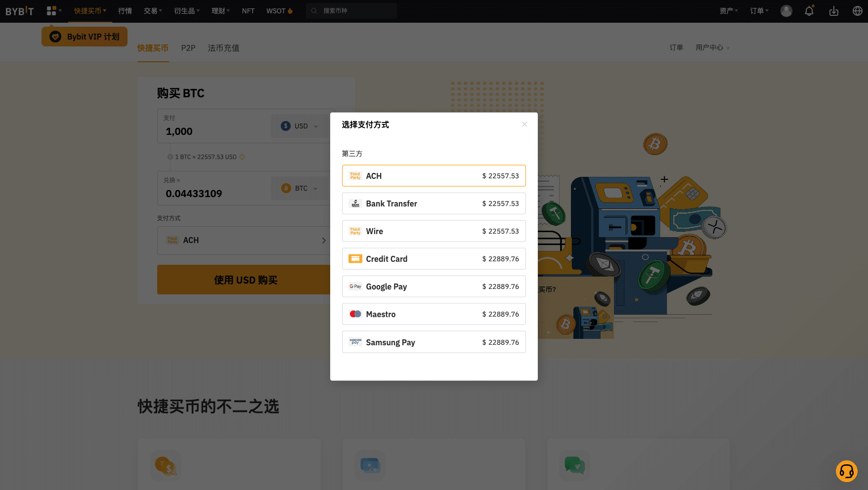This screenshot has width=868, height=490.
Task: Expand the 用户中心 dropdown
Action: (x=712, y=47)
